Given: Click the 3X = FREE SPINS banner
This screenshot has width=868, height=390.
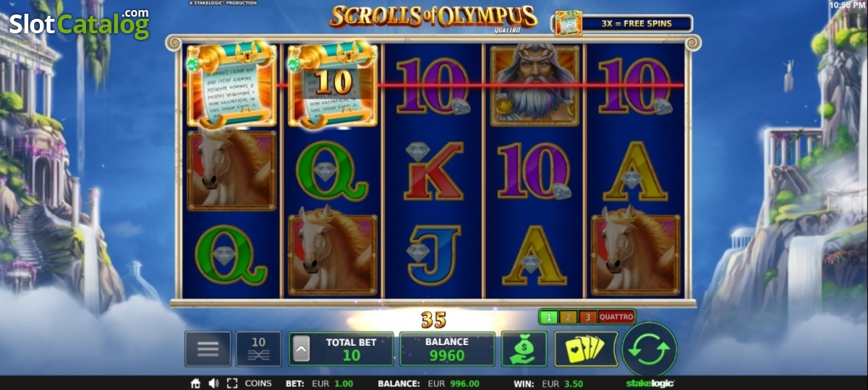Looking at the screenshot, I should tap(624, 23).
